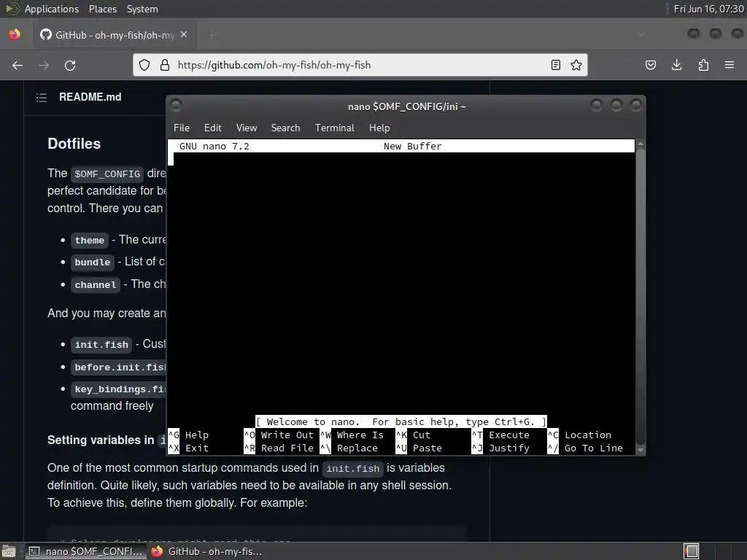This screenshot has height=560, width=747.
Task: Click nano's ^U Paste label
Action: click(419, 448)
